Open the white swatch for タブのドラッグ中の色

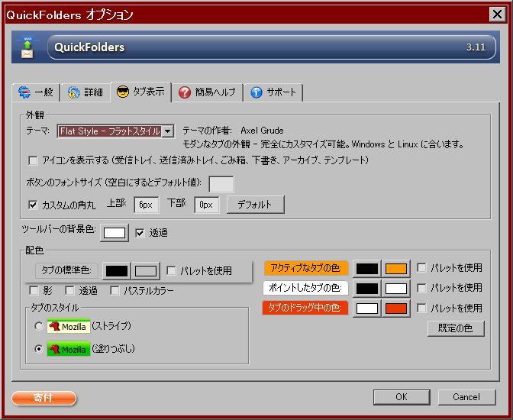point(366,309)
